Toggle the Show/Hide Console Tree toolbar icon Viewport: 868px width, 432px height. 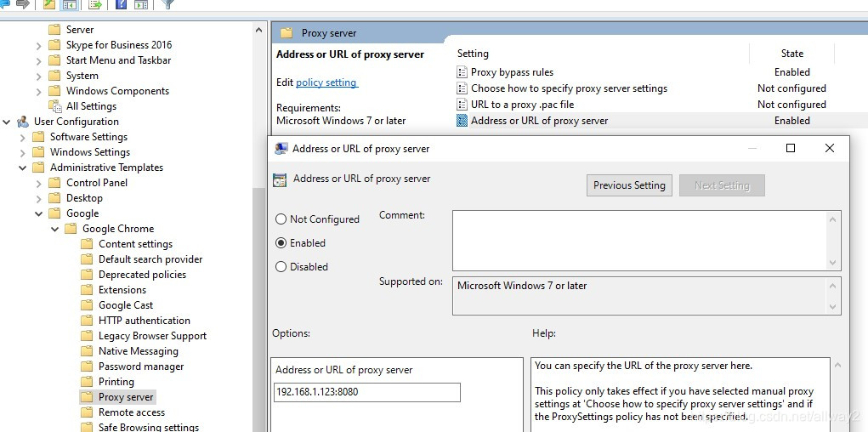tap(69, 4)
